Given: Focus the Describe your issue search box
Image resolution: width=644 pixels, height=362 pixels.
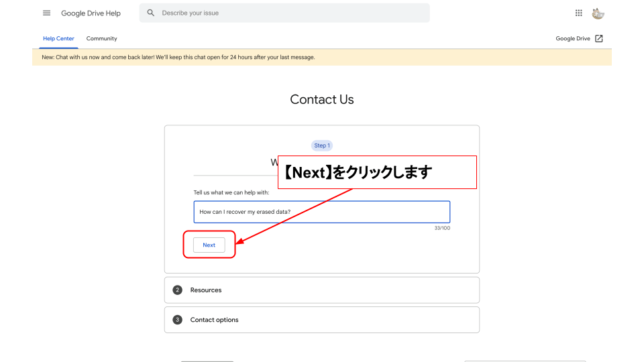Looking at the screenshot, I should (288, 13).
